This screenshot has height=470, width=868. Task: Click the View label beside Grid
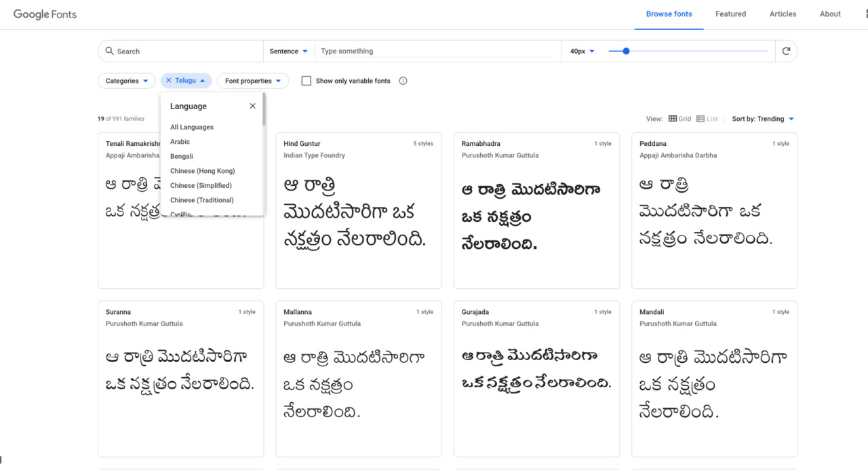coord(654,119)
